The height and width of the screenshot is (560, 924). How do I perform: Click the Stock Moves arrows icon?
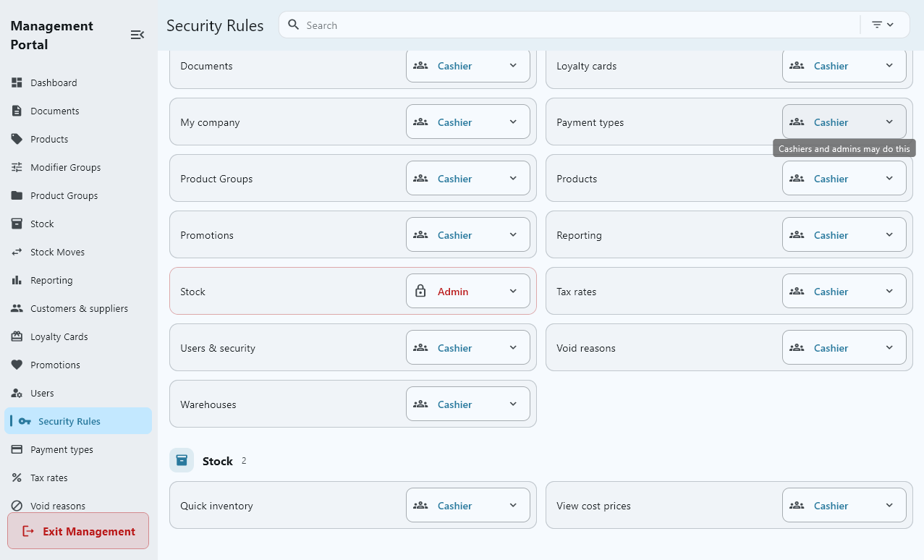click(17, 252)
